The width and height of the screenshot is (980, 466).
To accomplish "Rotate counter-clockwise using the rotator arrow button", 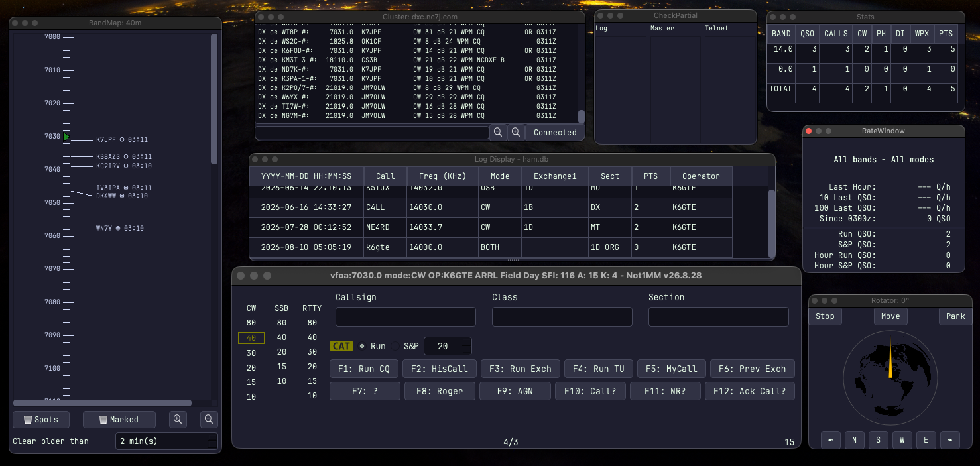I will 830,439.
